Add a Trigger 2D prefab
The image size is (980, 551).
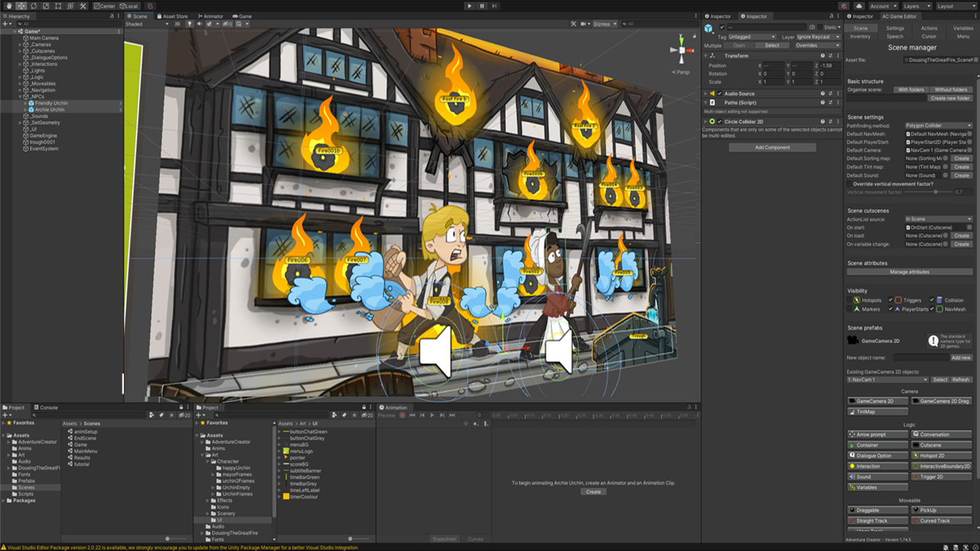pyautogui.click(x=941, y=477)
